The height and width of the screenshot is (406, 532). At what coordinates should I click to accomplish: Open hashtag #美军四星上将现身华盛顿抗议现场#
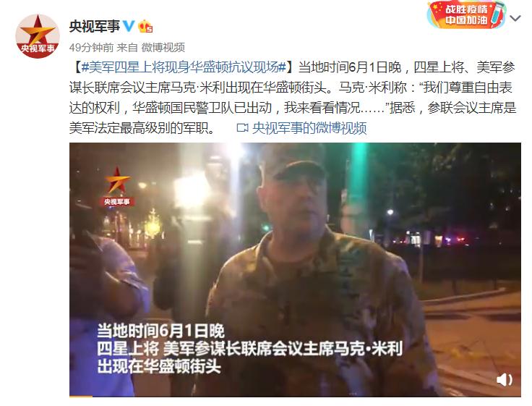click(x=184, y=67)
